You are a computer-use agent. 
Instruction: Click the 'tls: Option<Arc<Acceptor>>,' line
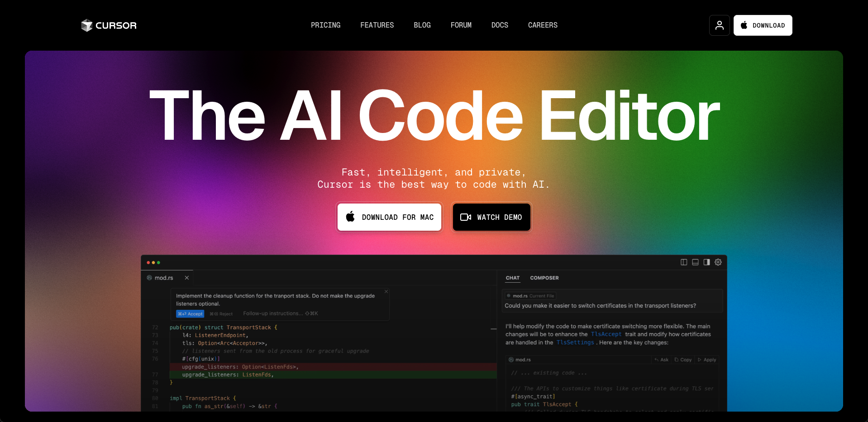[x=225, y=343]
